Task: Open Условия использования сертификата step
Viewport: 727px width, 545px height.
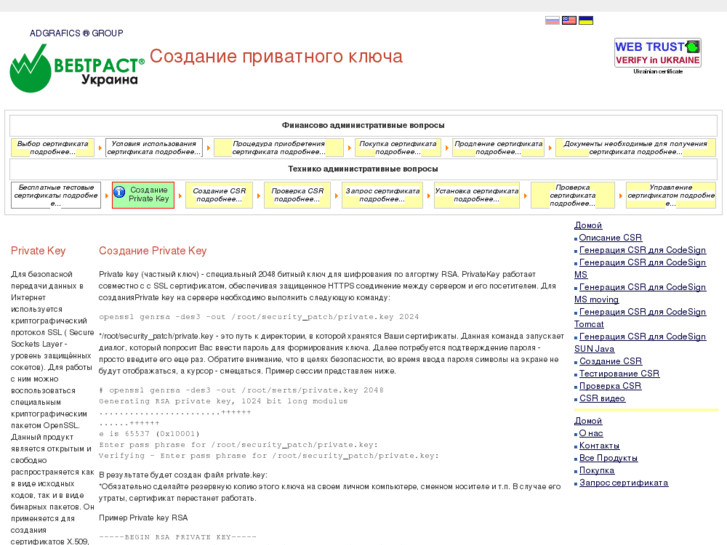Action: [x=154, y=147]
